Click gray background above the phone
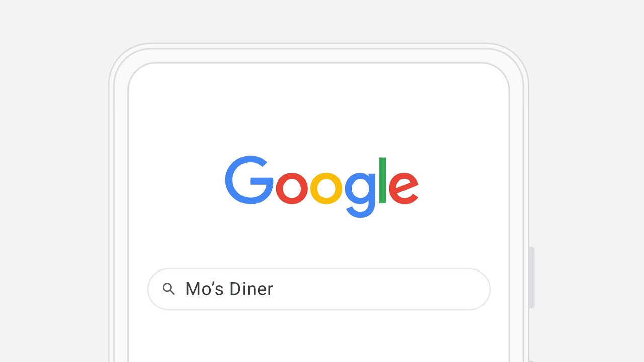 (x=319, y=20)
